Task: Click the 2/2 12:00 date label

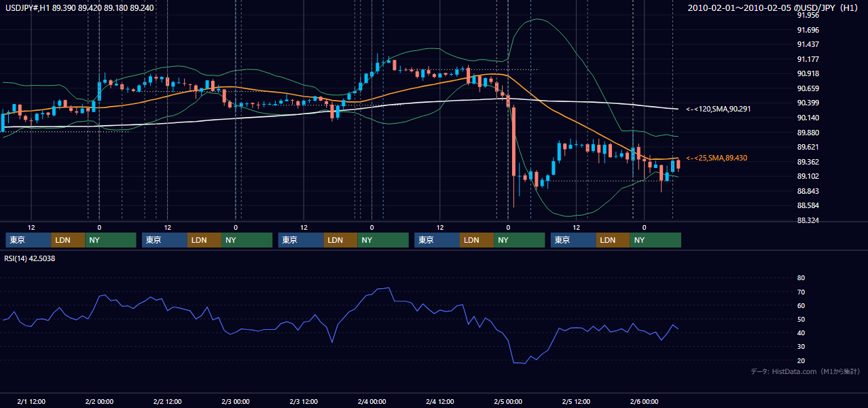Action: tap(168, 401)
